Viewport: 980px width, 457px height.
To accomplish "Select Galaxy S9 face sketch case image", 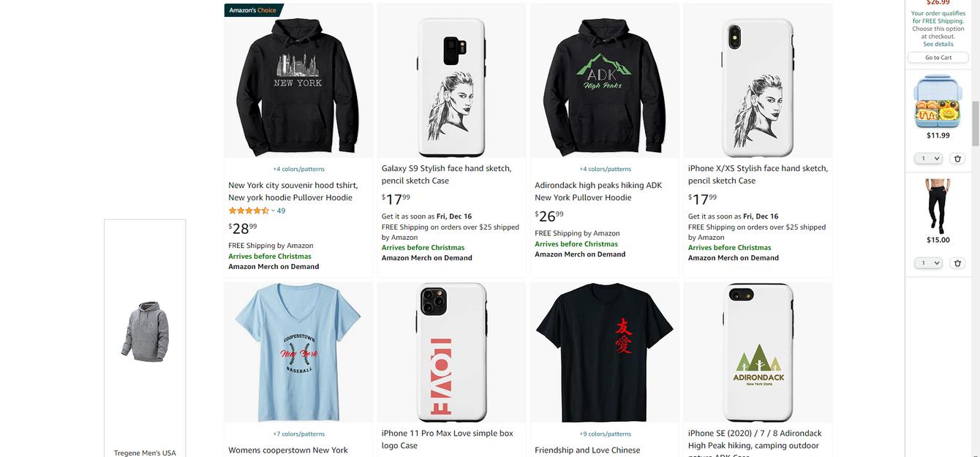I will click(451, 80).
